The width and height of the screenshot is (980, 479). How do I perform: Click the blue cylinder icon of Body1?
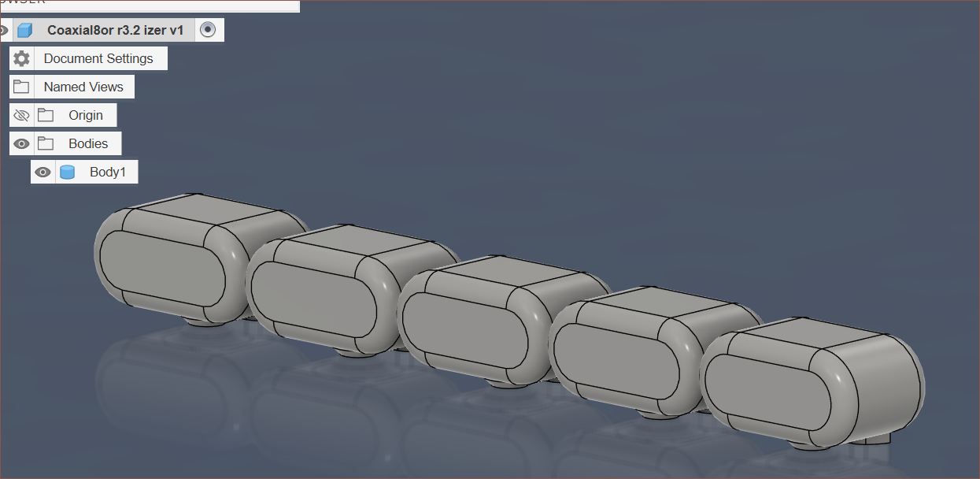68,172
